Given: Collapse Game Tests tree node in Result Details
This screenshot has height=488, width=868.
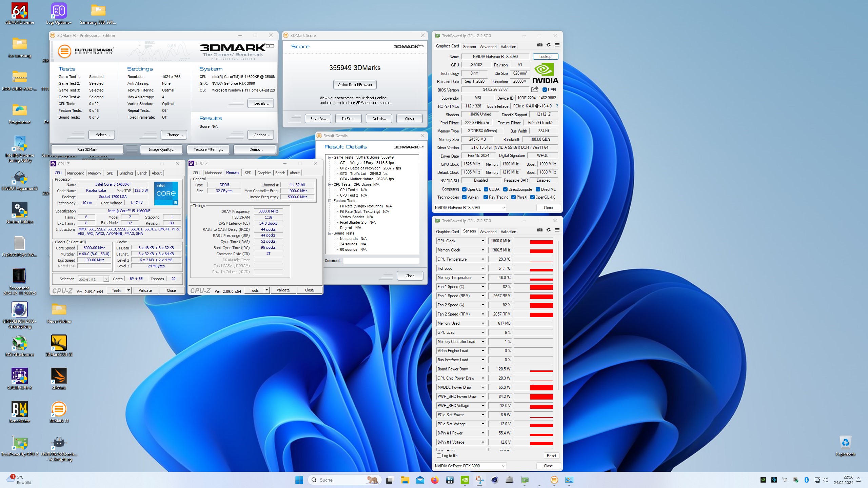Looking at the screenshot, I should [329, 157].
